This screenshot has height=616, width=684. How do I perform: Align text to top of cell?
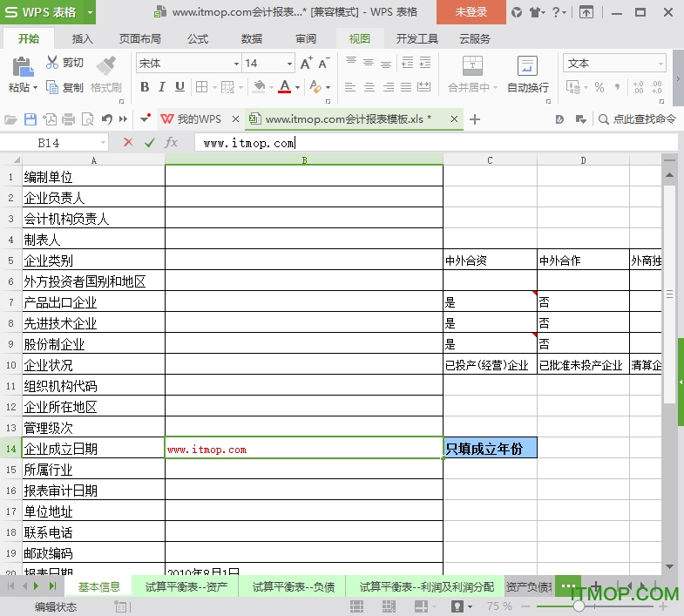pos(351,63)
